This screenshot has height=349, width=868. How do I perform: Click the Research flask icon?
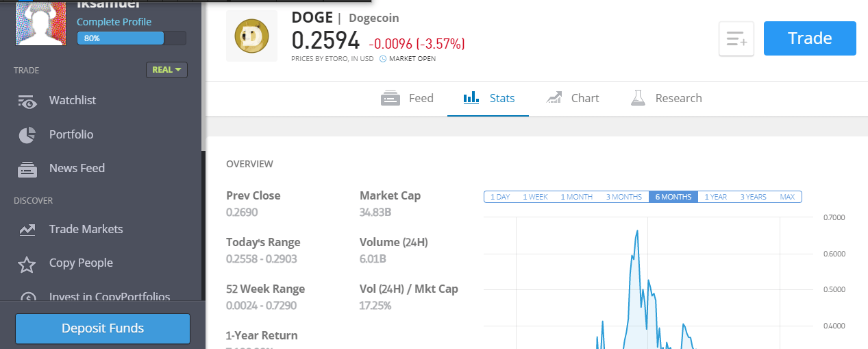click(x=638, y=98)
